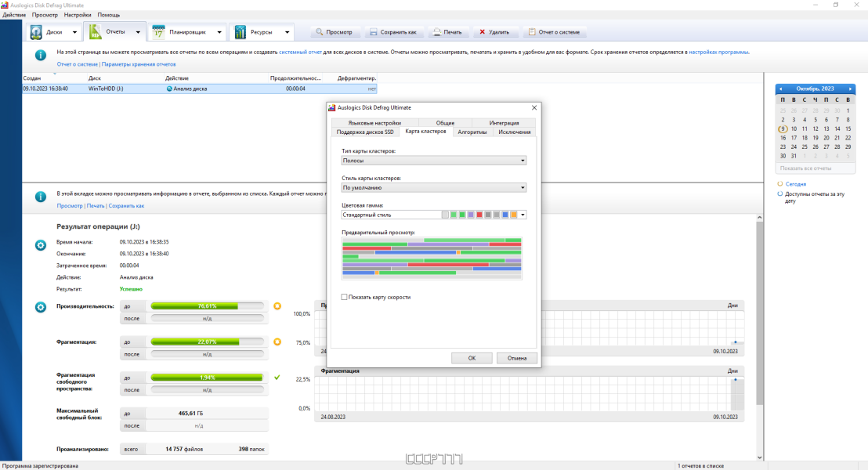Switch to the Алгоритмы tab
The height and width of the screenshot is (470, 868).
[472, 132]
